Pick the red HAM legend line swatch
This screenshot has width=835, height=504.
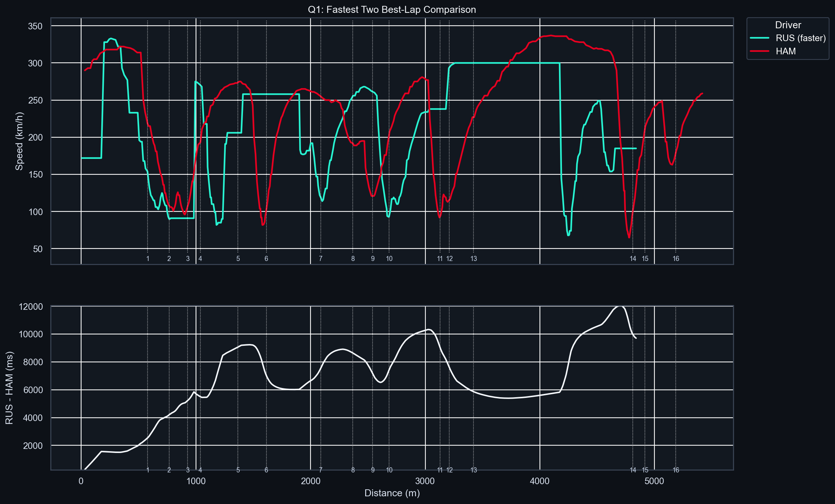(x=760, y=51)
